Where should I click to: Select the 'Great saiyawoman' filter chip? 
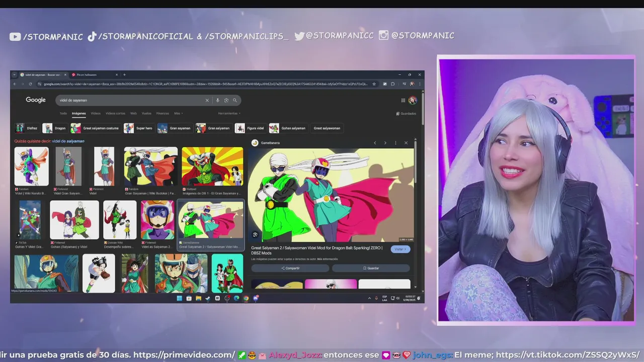pos(327,128)
